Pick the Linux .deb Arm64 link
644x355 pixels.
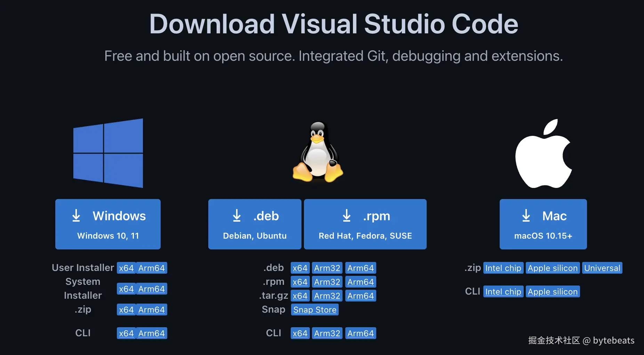click(x=361, y=268)
